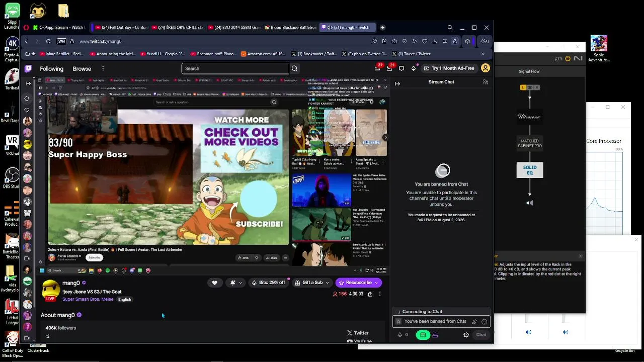Screen dimensions: 644x362
Task: Open the Gift a Sub dropdown
Action: pyautogui.click(x=312, y=283)
